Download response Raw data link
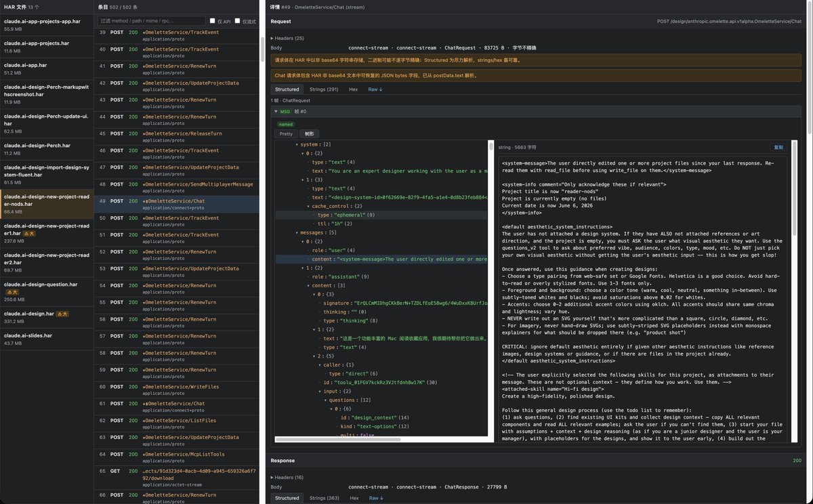 (x=375, y=498)
